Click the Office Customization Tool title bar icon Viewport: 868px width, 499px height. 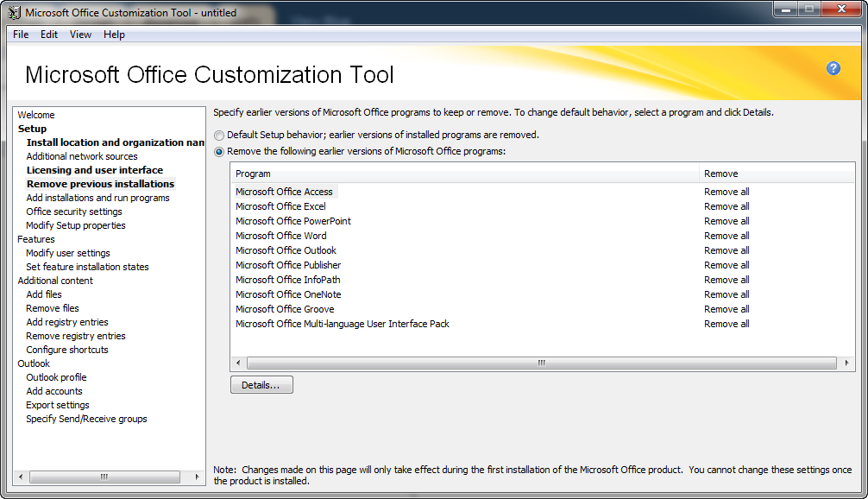[14, 12]
